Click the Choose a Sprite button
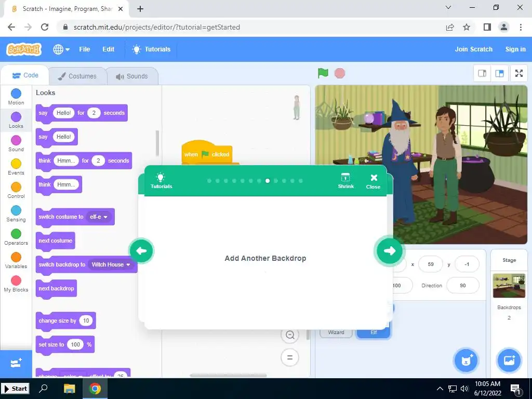Screen dimensions: 532x399 (466, 361)
